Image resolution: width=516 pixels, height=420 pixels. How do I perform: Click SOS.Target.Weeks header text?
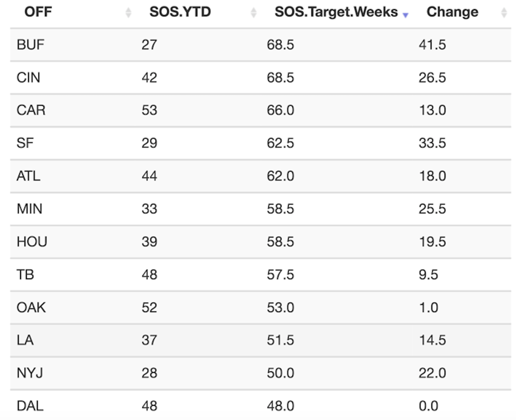[x=336, y=12]
